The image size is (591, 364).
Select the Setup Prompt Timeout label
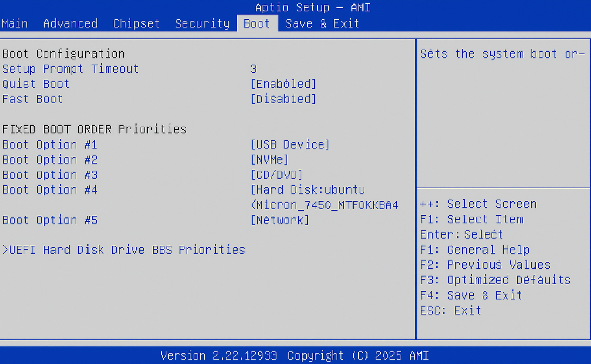[70, 69]
